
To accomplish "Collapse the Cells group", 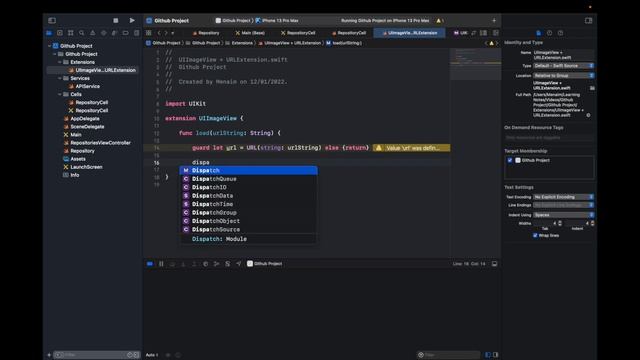I will click(60, 94).
